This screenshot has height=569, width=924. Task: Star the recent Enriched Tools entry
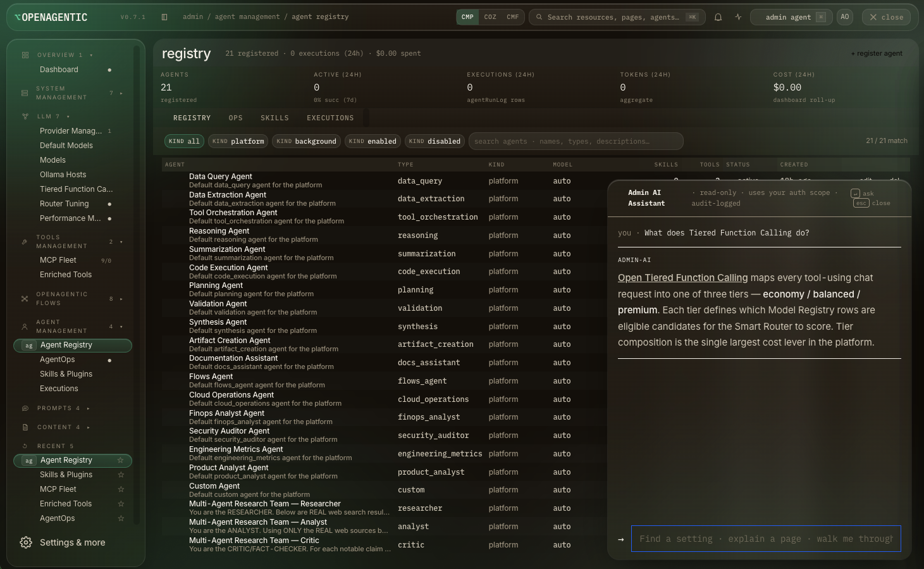point(121,504)
